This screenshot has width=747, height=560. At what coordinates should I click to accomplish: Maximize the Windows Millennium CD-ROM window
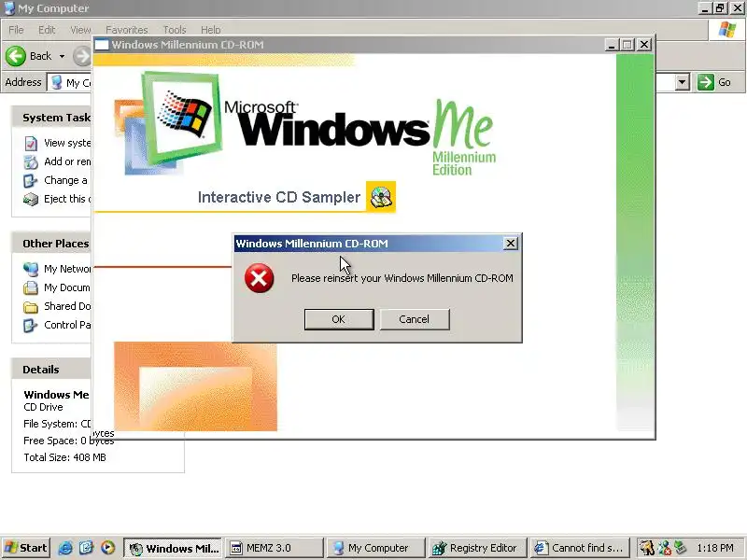click(x=627, y=45)
